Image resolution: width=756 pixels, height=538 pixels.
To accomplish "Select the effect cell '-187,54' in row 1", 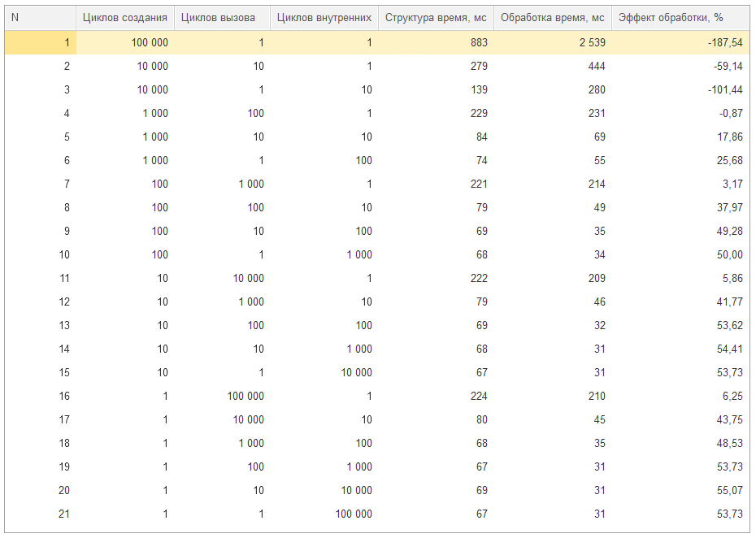I will 680,42.
